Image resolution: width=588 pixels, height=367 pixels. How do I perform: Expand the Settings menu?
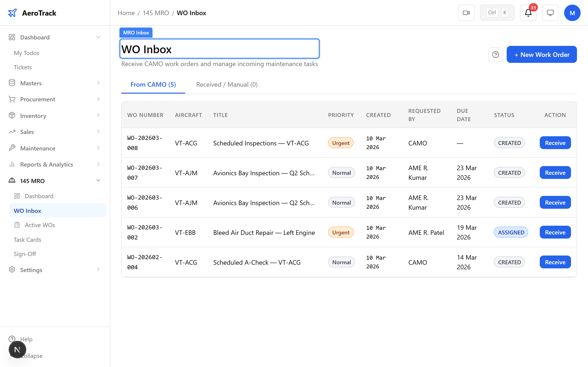98,270
